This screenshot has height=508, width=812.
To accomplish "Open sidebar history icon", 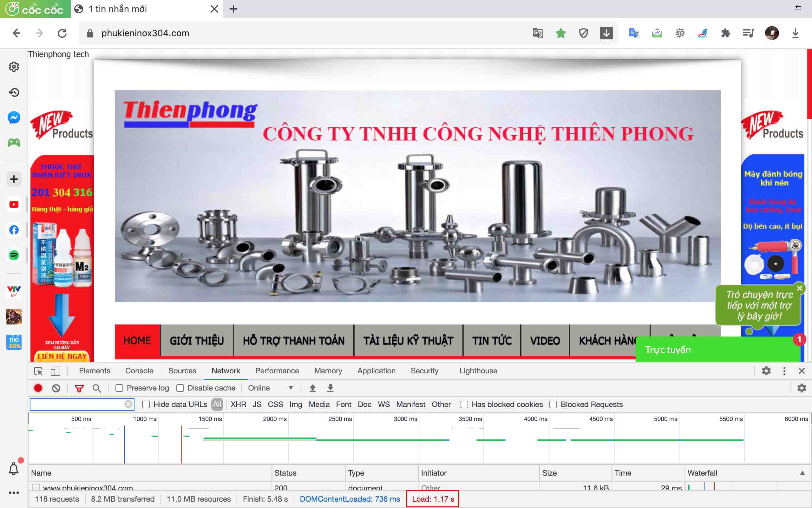I will click(14, 92).
